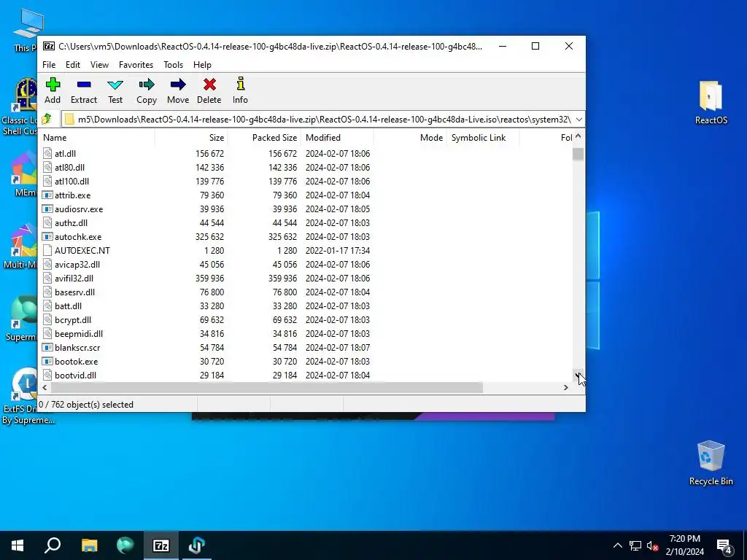Click the Add toolbar icon
This screenshot has height=560, width=747.
(x=53, y=85)
